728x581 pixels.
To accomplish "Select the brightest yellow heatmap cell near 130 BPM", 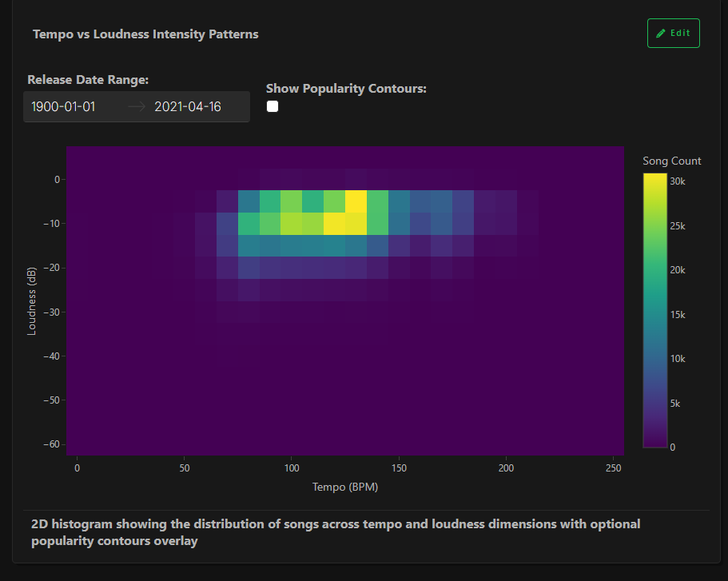I will [356, 201].
